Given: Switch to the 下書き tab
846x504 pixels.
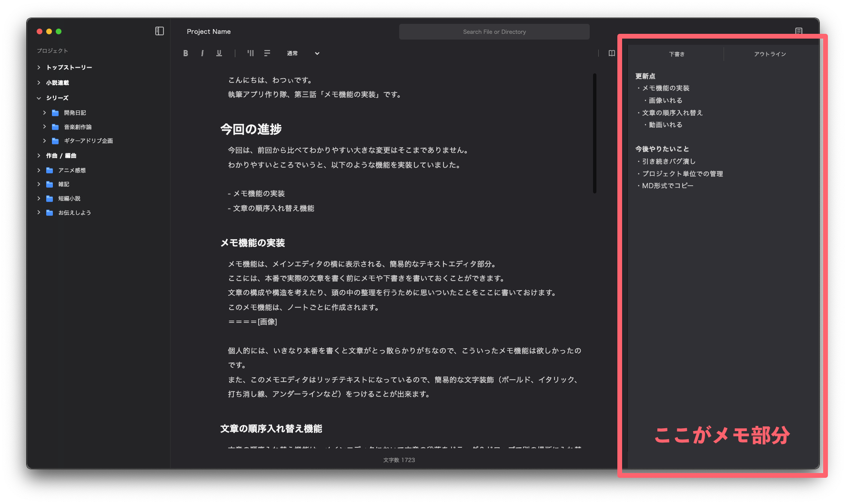Looking at the screenshot, I should [x=676, y=54].
